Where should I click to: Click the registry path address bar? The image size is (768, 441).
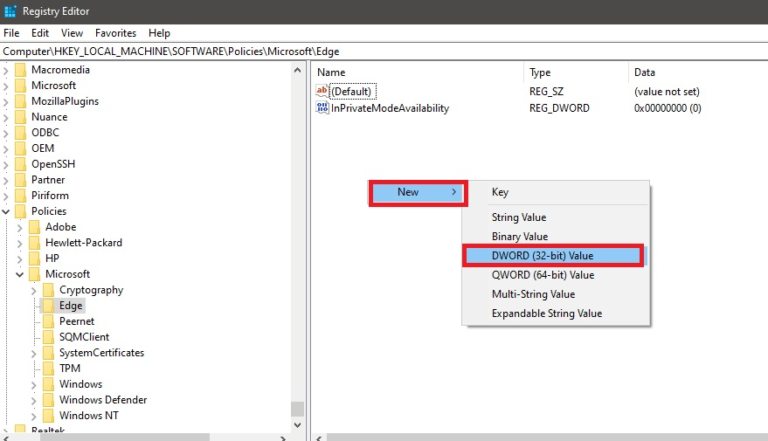coord(384,51)
